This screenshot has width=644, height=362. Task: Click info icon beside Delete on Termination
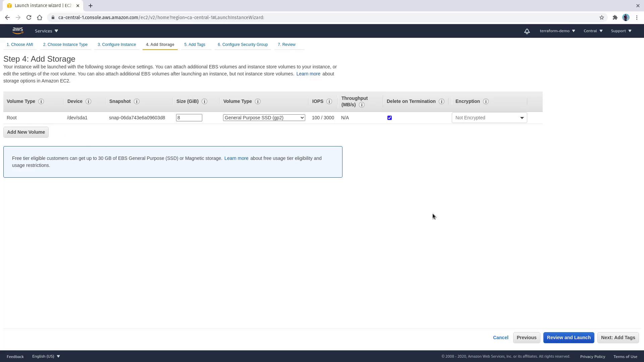pos(441,102)
